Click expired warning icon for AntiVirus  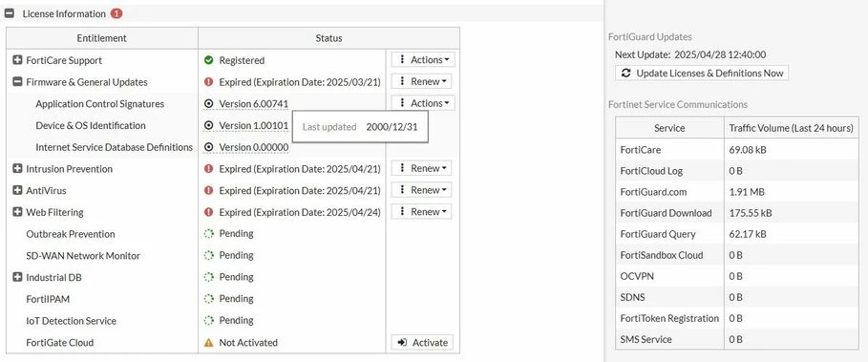[208, 190]
